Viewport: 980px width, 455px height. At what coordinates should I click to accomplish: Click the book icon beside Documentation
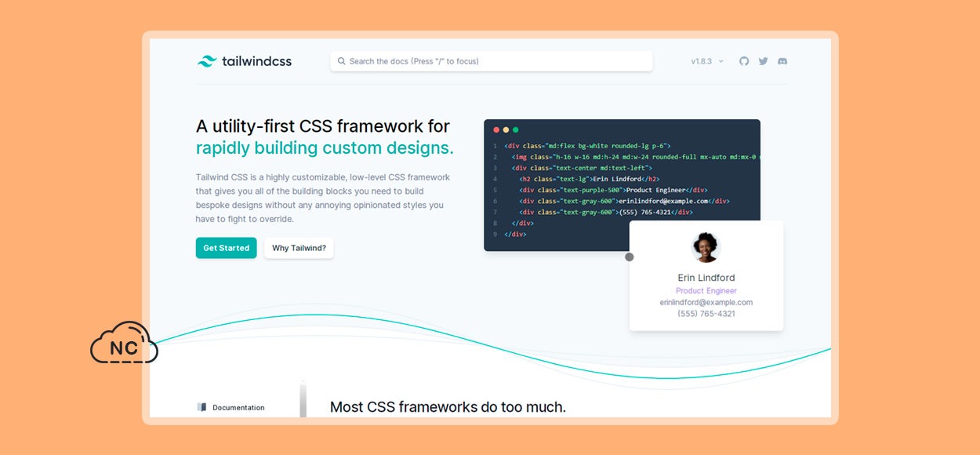tap(201, 408)
